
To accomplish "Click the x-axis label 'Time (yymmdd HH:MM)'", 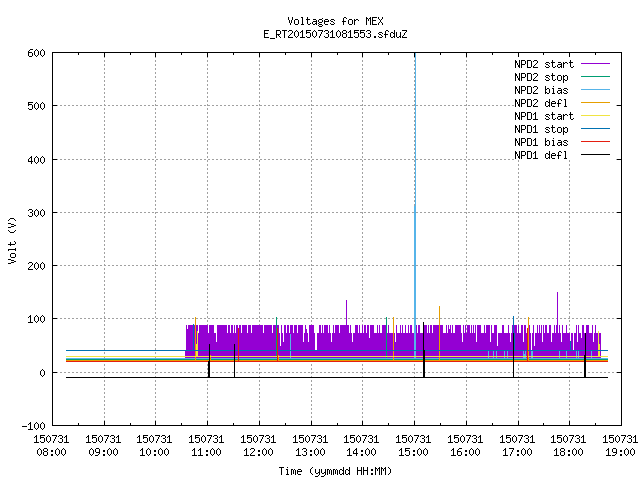I will [335, 471].
